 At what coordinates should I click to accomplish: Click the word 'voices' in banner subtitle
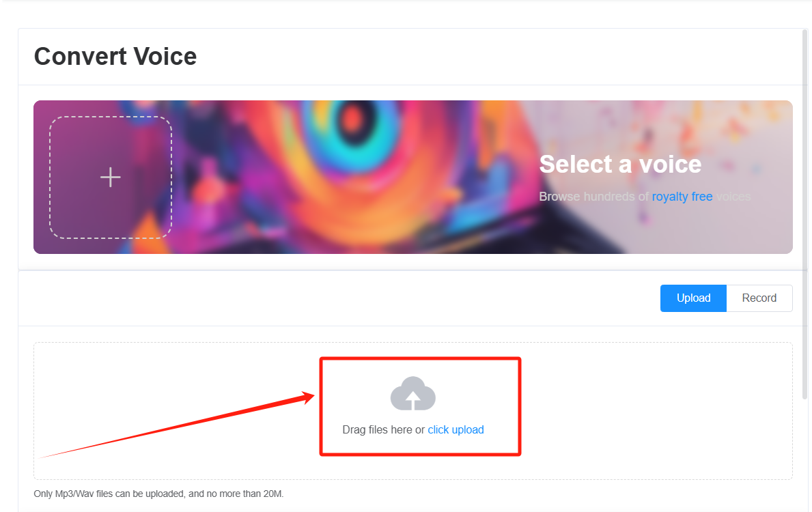point(733,197)
